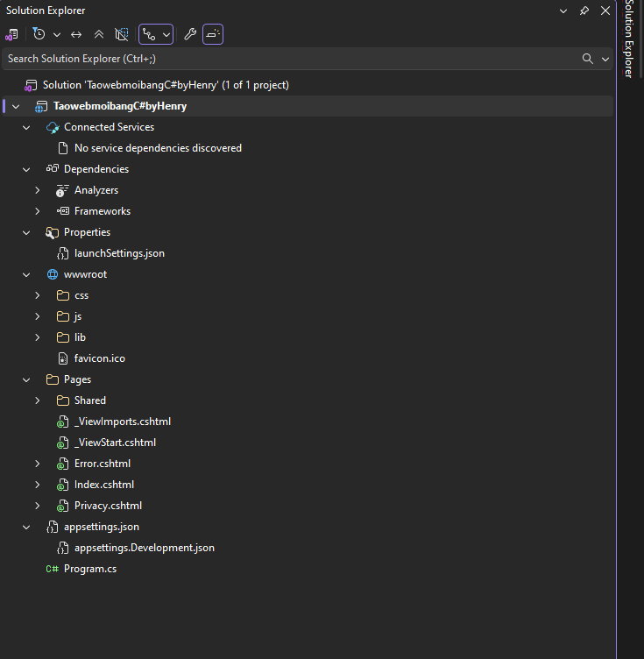Click Sync with Active Document arrows icon
Image resolution: width=644 pixels, height=659 pixels.
tap(76, 34)
